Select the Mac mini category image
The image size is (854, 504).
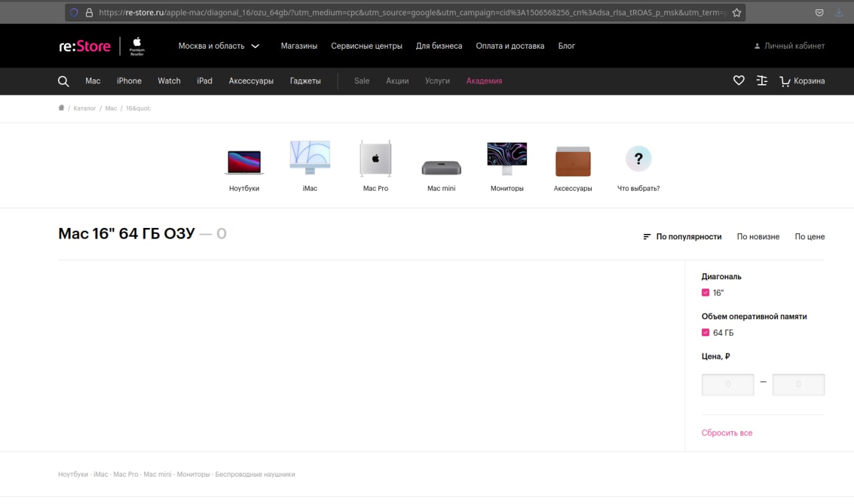(x=441, y=167)
